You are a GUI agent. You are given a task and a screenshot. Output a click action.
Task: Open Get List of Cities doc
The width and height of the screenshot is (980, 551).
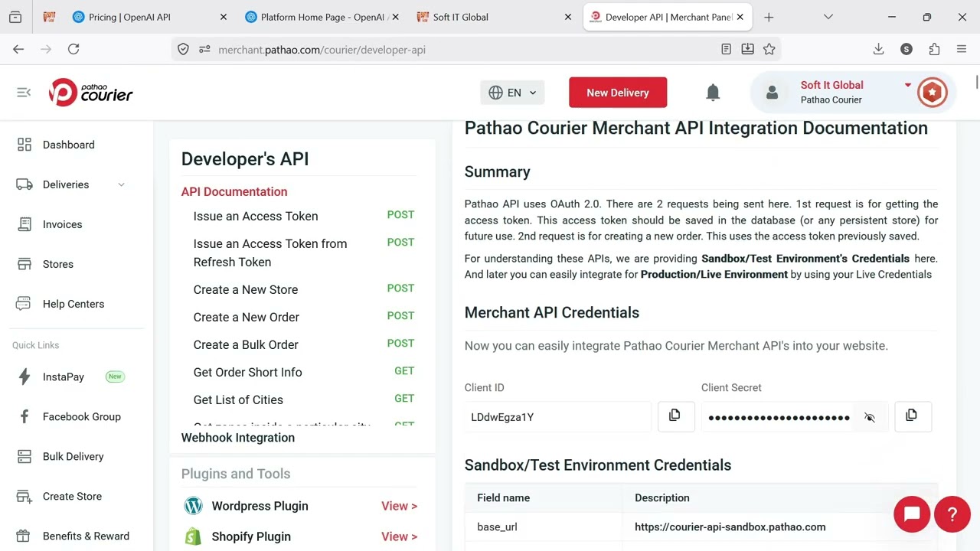point(238,399)
